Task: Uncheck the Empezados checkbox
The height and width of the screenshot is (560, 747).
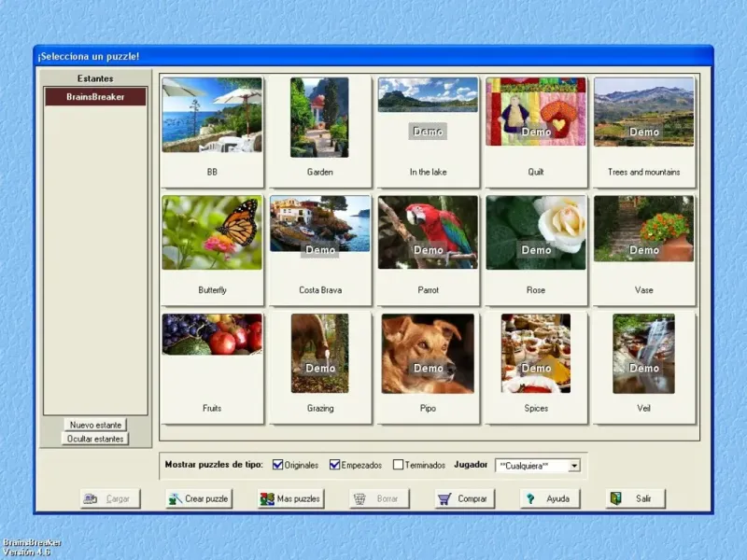Action: click(334, 465)
